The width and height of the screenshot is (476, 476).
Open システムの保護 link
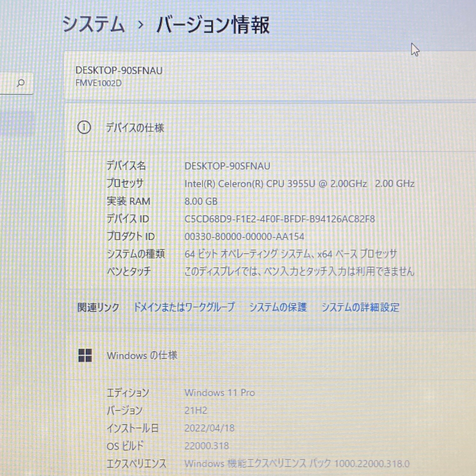coord(278,307)
